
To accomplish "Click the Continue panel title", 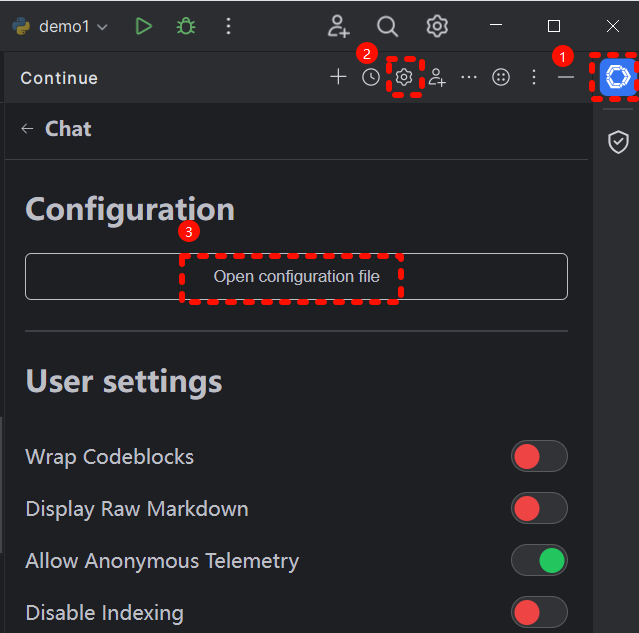I will point(59,78).
